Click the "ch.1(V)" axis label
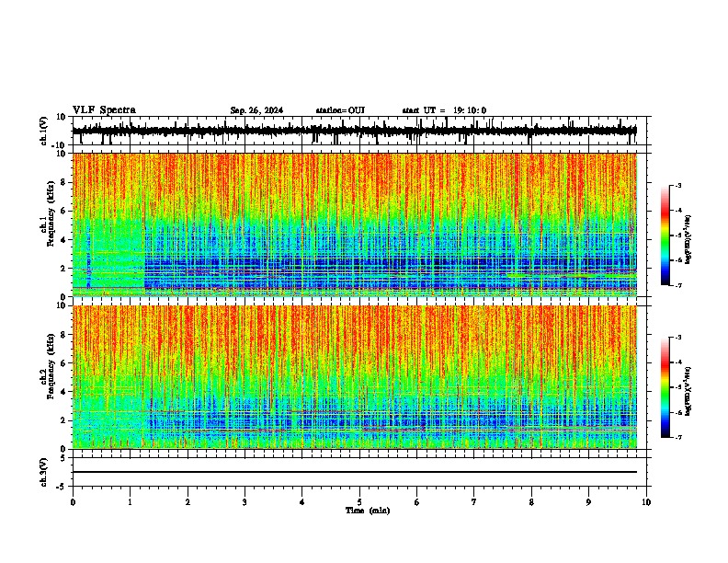The image size is (728, 563). (x=43, y=131)
